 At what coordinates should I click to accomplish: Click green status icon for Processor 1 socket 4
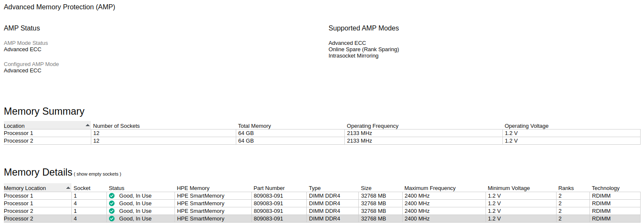[x=112, y=204]
